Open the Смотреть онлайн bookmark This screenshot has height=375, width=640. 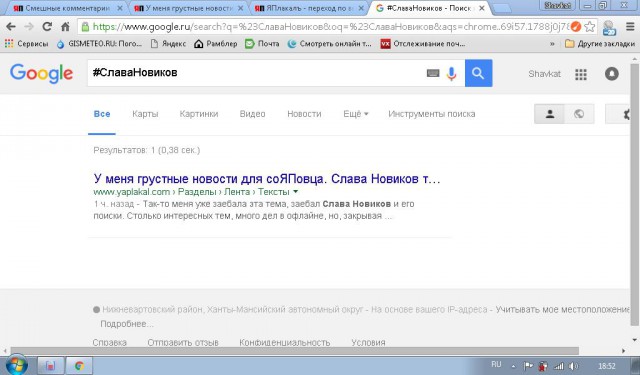[330, 44]
